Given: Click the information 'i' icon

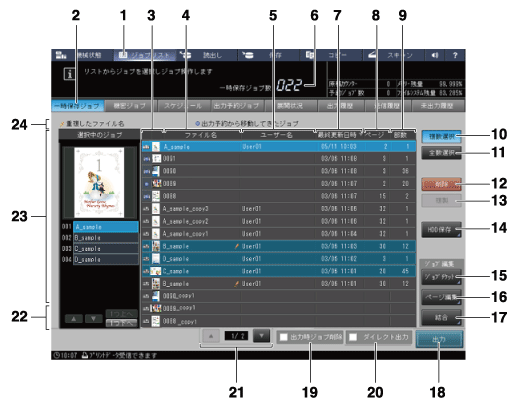Looking at the screenshot, I should click(x=69, y=74).
